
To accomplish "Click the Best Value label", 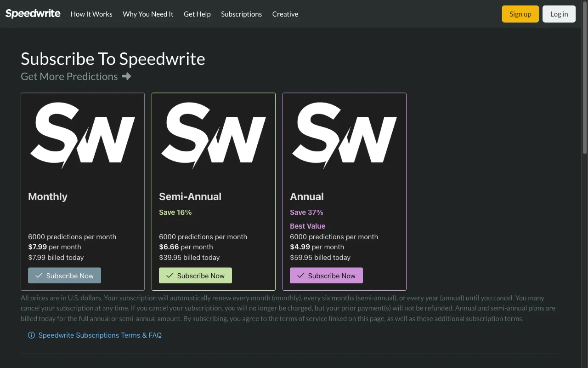I will point(307,226).
